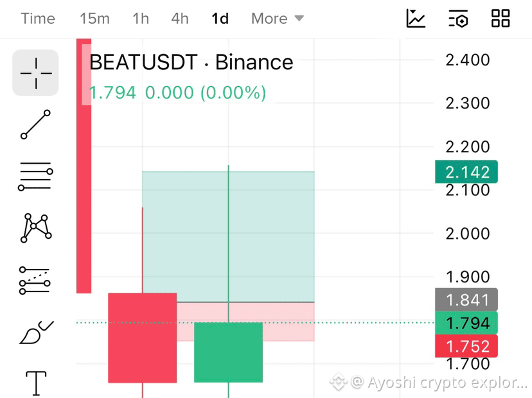Click the 2.142 take-profit price label
This screenshot has width=532, height=398.
point(466,172)
